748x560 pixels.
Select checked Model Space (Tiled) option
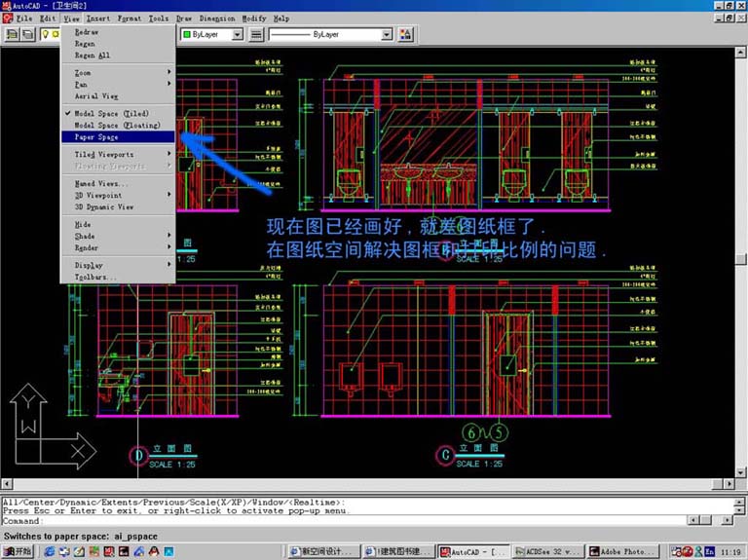coord(111,113)
